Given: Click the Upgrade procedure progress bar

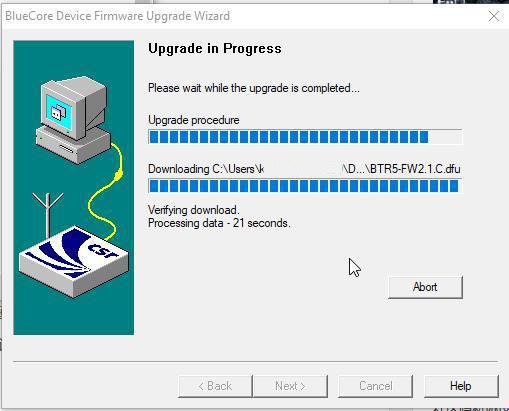Looking at the screenshot, I should tap(305, 137).
